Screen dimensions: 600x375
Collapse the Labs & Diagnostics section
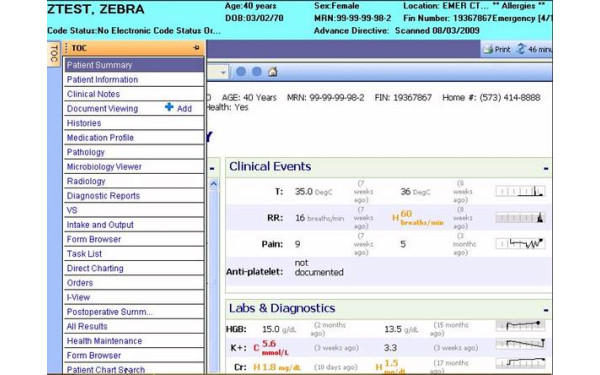(x=546, y=310)
